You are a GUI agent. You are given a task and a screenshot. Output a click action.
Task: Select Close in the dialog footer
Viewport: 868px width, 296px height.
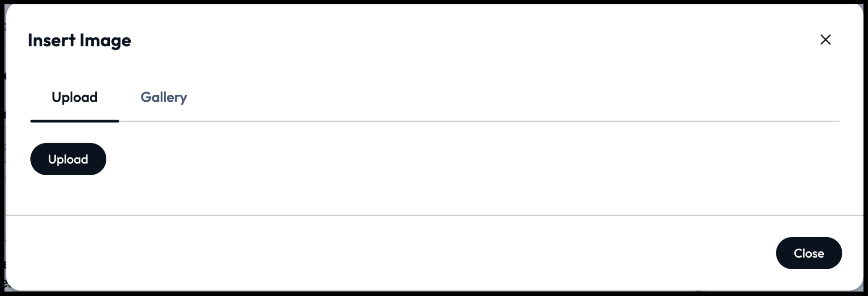[x=809, y=253]
